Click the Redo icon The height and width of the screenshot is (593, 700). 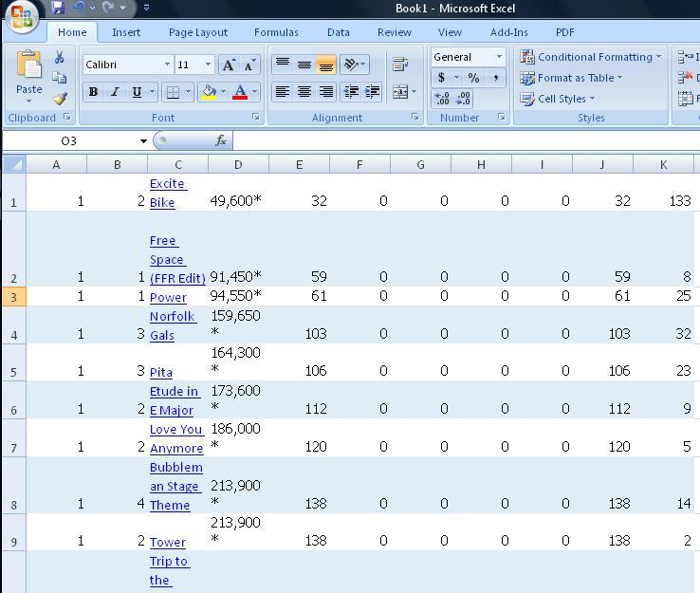click(x=108, y=8)
